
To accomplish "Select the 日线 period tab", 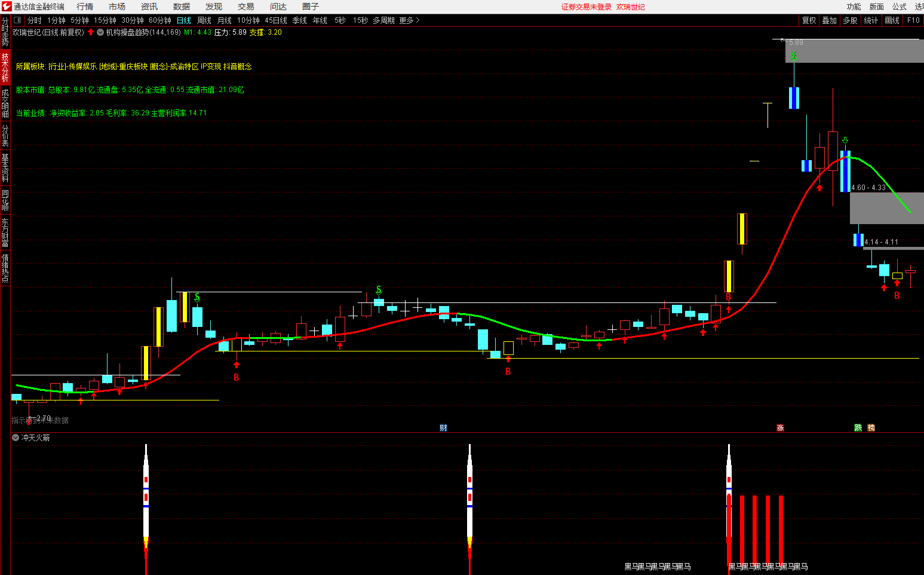I will pyautogui.click(x=184, y=20).
